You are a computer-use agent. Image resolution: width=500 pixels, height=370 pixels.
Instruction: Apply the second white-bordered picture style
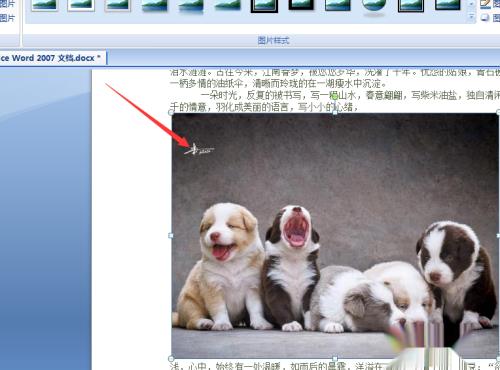tap(81, 5)
